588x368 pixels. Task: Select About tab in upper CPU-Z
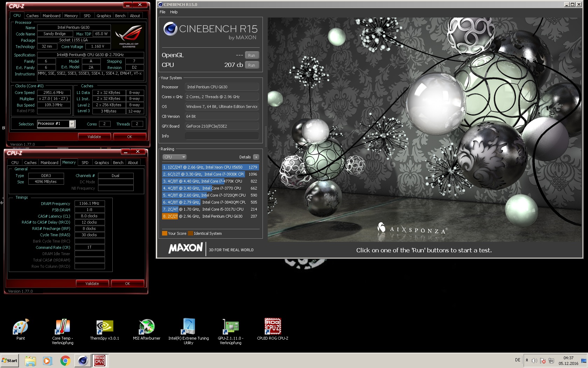[135, 16]
